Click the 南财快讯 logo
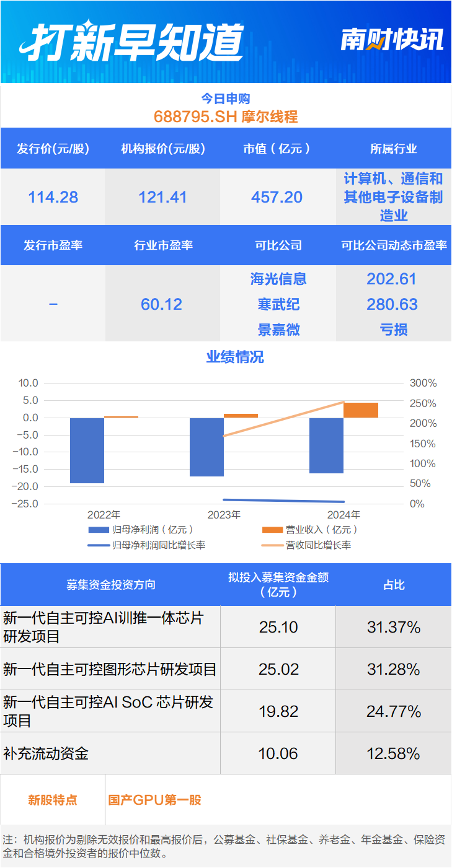 click(x=392, y=40)
